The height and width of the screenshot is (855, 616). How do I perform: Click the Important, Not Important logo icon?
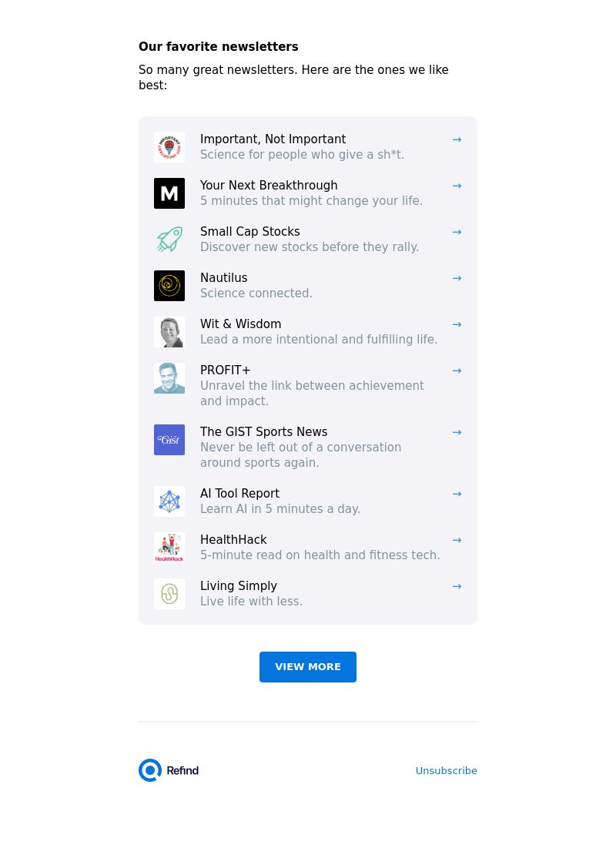169,147
